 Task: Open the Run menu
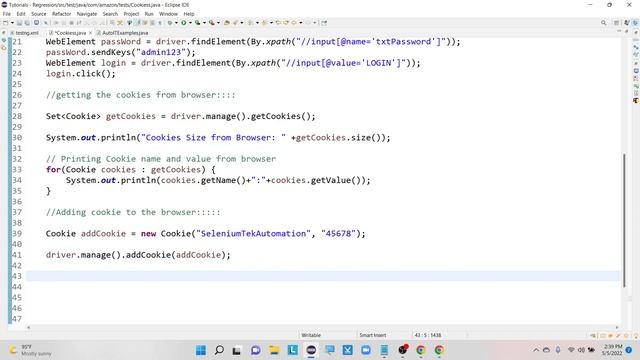point(149,14)
